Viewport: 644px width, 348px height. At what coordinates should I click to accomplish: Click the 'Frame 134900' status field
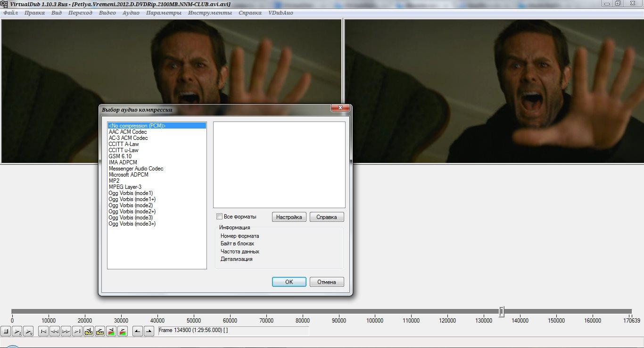pos(233,331)
